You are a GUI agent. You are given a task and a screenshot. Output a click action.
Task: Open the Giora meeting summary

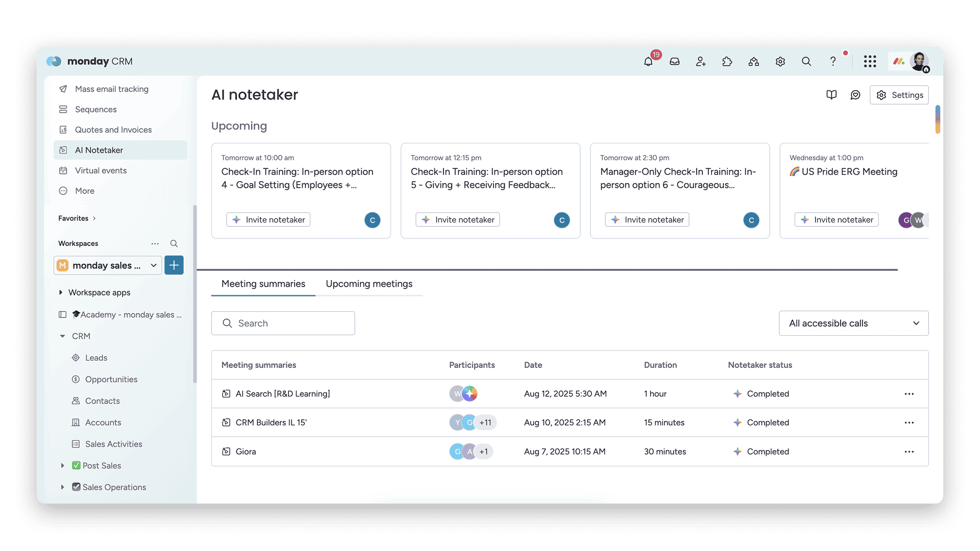[246, 452]
